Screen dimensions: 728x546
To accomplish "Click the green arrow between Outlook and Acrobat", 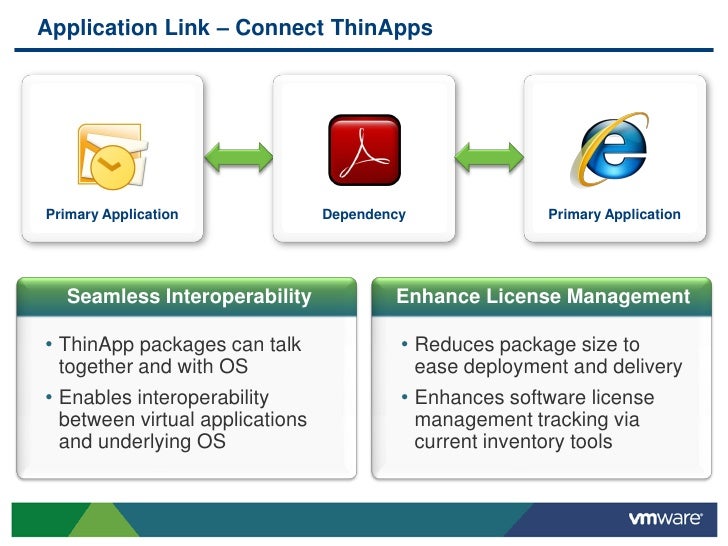I will coord(239,157).
